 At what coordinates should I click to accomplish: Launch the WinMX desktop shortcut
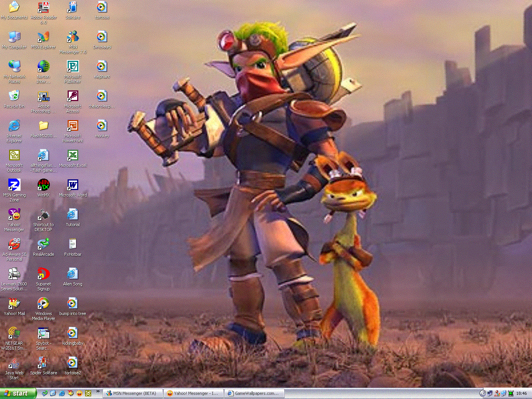(43, 188)
